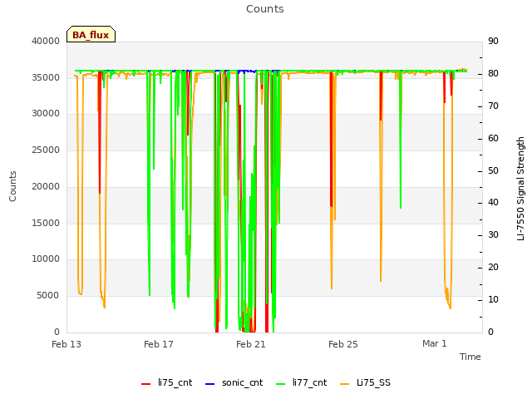Toggle the li77_cnt legend entry

click(301, 382)
